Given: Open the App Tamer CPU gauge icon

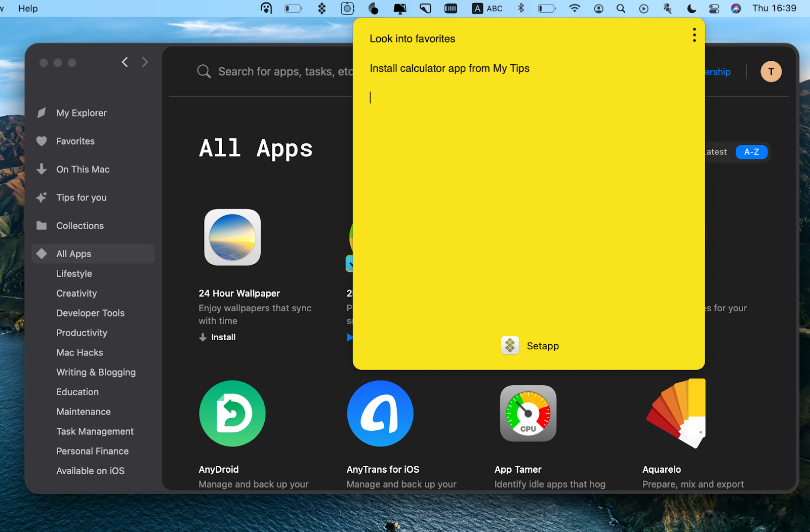Looking at the screenshot, I should [528, 414].
